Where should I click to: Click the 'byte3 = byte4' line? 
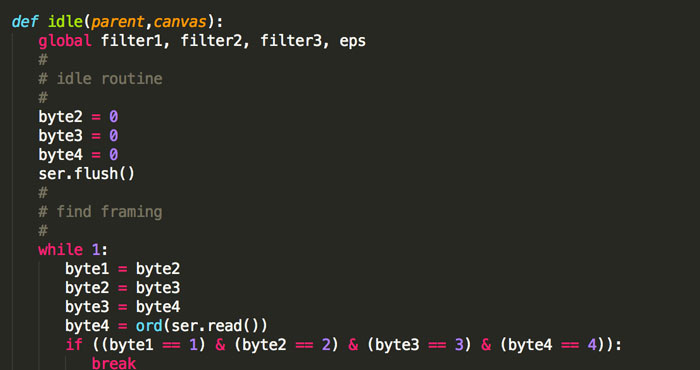123,307
